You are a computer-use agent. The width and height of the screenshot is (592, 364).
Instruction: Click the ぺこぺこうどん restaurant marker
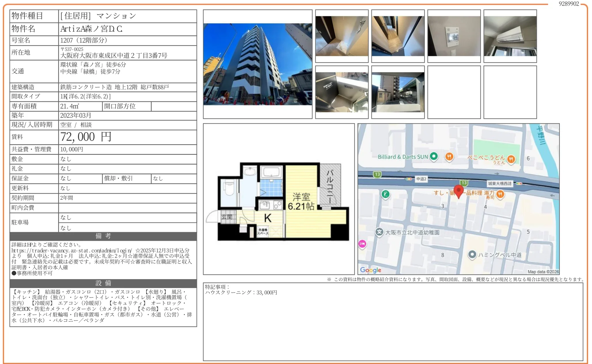click(x=511, y=159)
